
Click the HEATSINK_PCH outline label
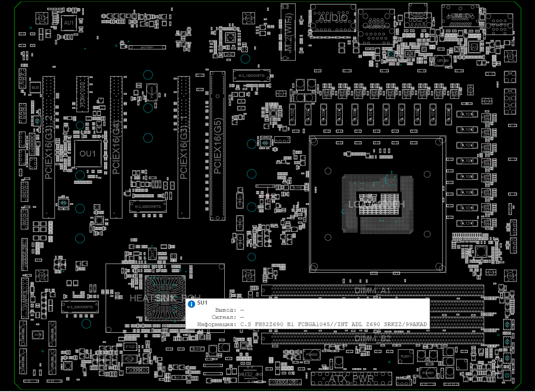[165, 298]
